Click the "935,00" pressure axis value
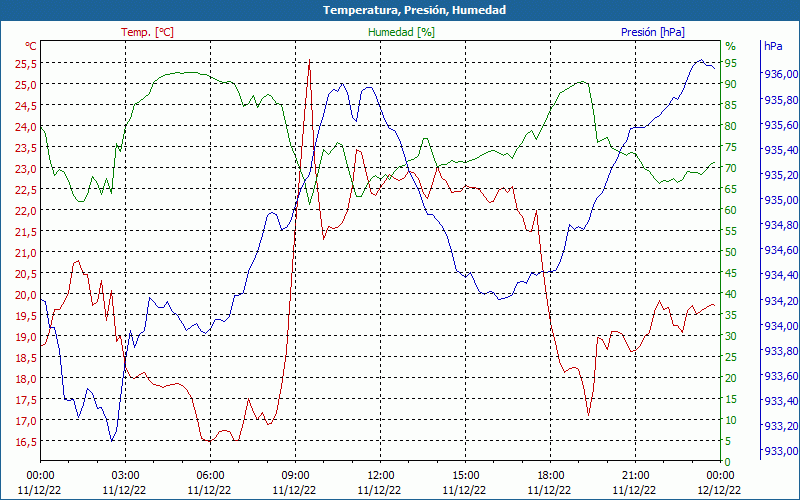Viewport: 800px width, 500px height. click(779, 200)
